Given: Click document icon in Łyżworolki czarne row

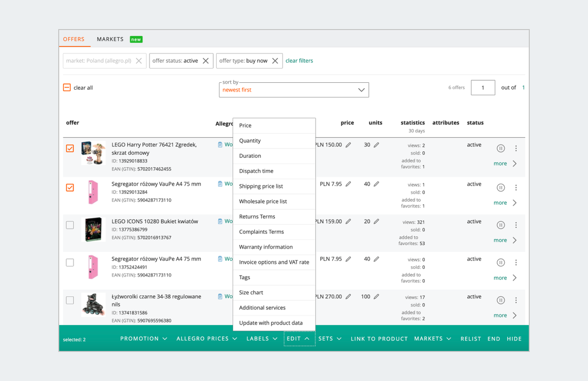Looking at the screenshot, I should tap(220, 297).
